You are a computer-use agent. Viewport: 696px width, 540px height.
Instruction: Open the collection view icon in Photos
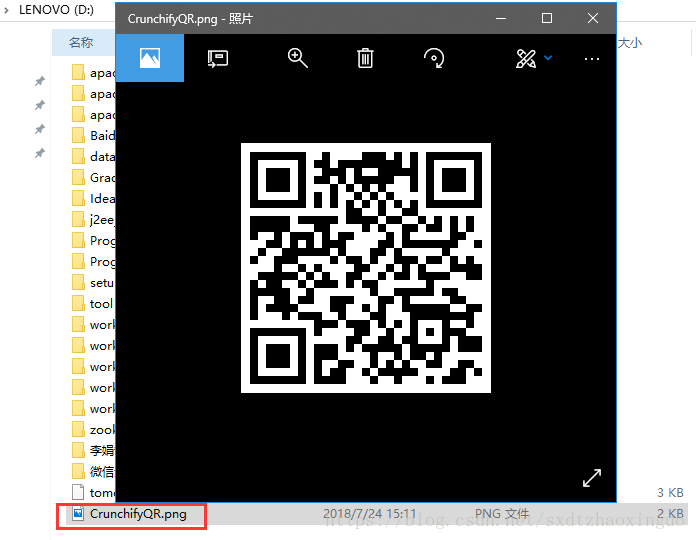click(150, 58)
